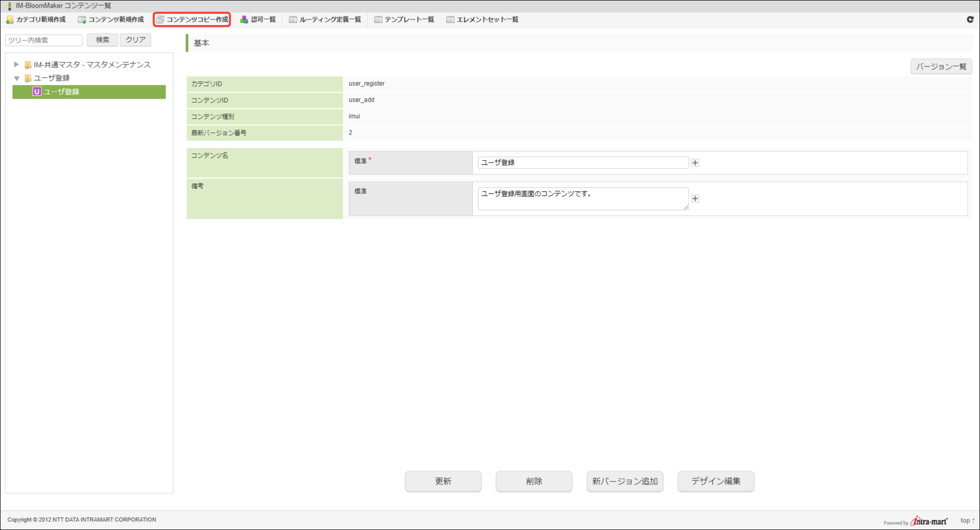Focus the コンテンツ名 text field

click(x=583, y=163)
